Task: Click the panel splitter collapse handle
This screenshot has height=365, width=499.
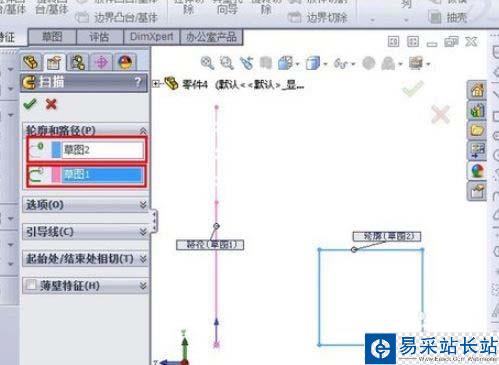Action: coord(154,220)
